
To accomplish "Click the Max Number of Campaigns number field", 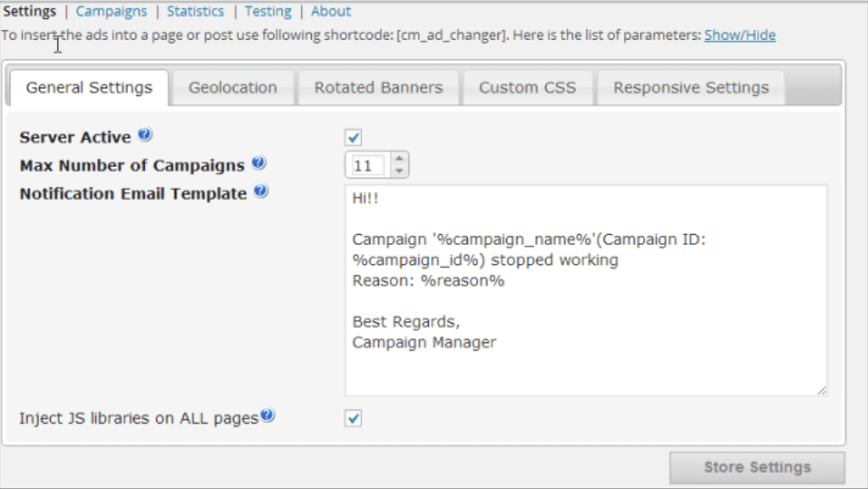I will tap(367, 165).
